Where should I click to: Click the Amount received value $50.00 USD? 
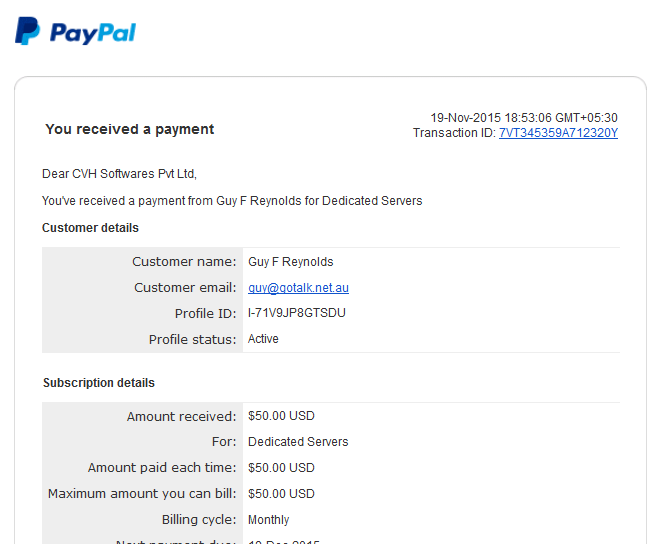(x=281, y=416)
